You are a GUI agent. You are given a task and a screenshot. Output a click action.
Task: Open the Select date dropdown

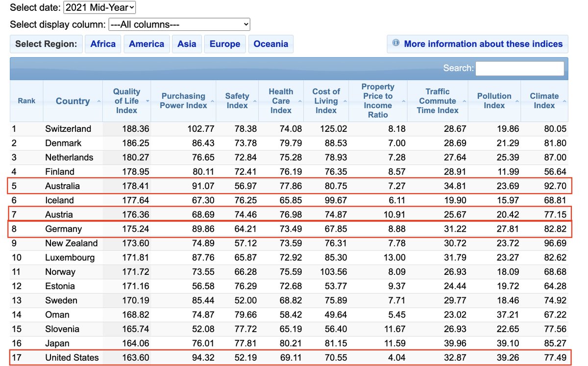(x=99, y=7)
